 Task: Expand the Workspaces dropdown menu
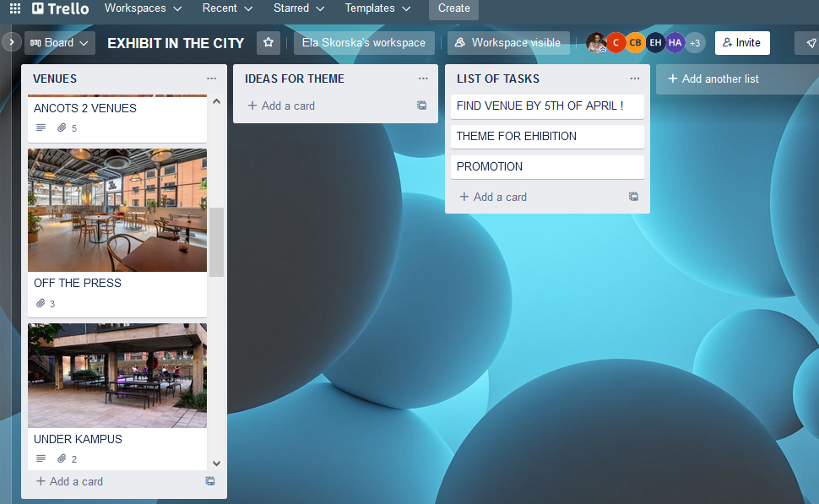coord(143,8)
